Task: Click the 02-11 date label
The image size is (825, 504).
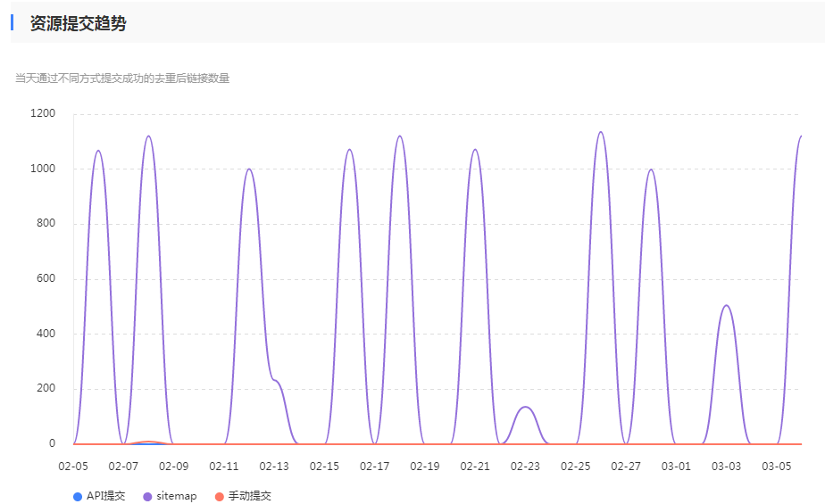Action: pyautogui.click(x=223, y=467)
